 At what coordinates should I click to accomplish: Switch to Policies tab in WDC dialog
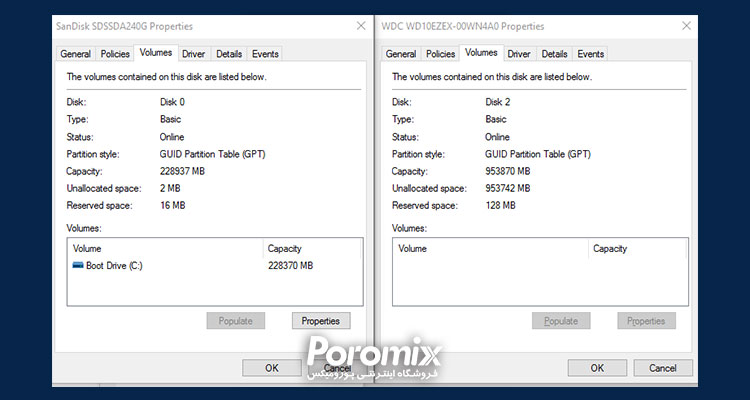click(440, 54)
